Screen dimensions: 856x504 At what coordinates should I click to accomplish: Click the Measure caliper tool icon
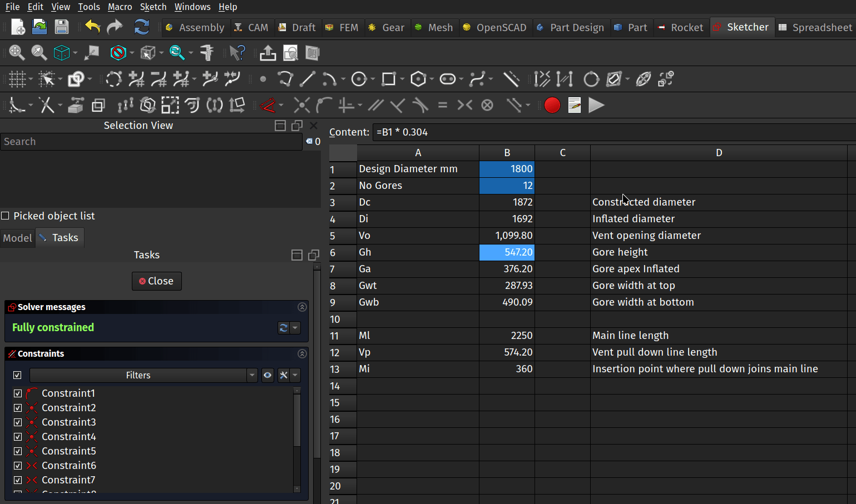tap(207, 53)
